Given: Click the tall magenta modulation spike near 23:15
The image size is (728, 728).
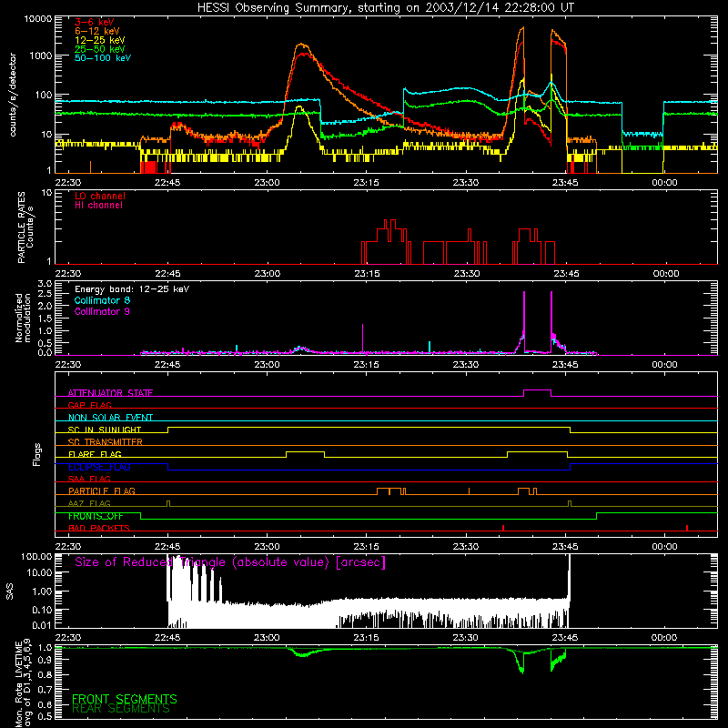Looking at the screenshot, I should pos(362,339).
